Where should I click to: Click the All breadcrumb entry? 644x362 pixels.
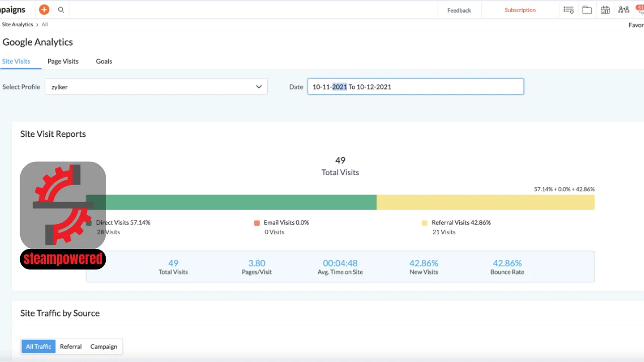coord(45,25)
